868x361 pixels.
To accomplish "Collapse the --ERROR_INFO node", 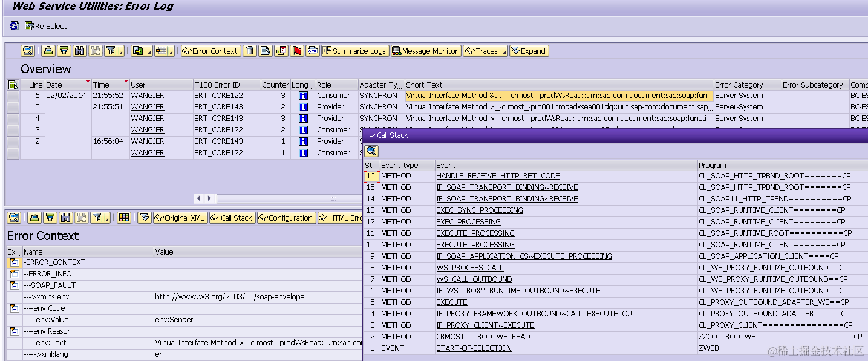I will tap(14, 274).
